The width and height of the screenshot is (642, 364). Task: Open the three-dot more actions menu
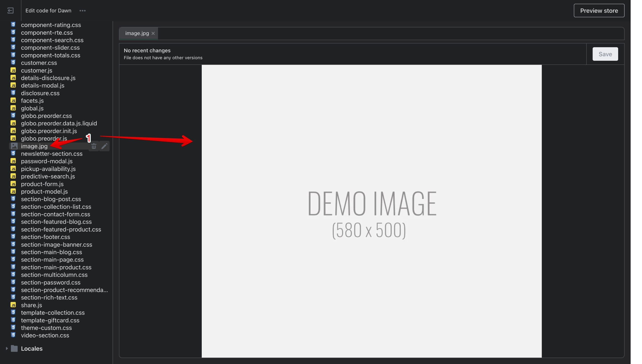[82, 10]
